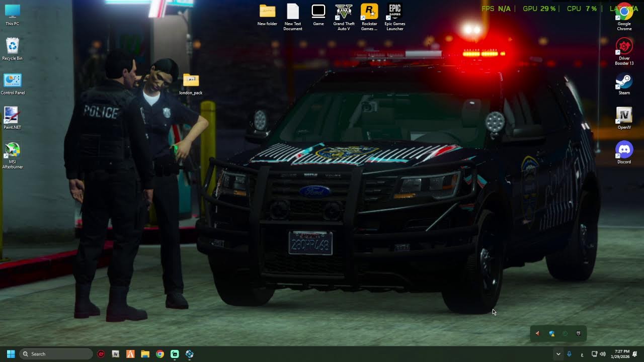The image size is (644, 362).
Task: Open Windows Security icon in tray flyout
Action: click(x=551, y=333)
